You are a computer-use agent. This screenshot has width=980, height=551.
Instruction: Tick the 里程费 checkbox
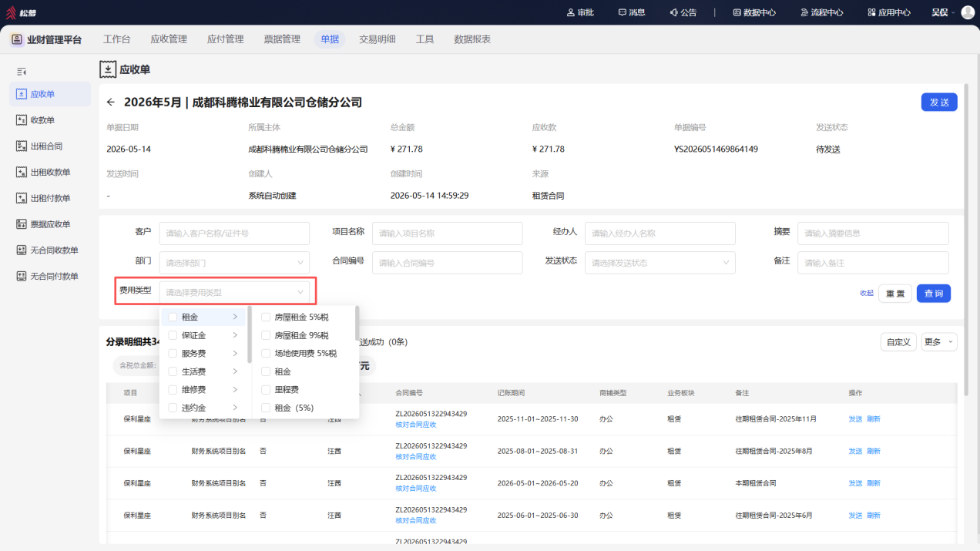pos(266,390)
